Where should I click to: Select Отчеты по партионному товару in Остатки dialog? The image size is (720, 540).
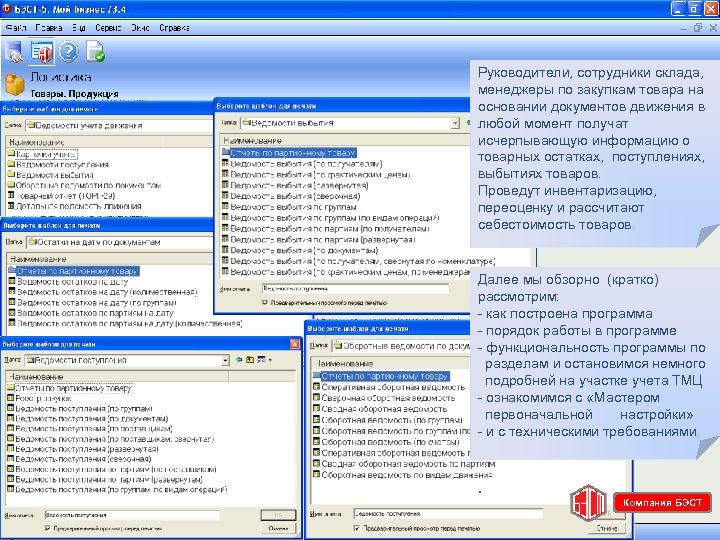tap(73, 271)
